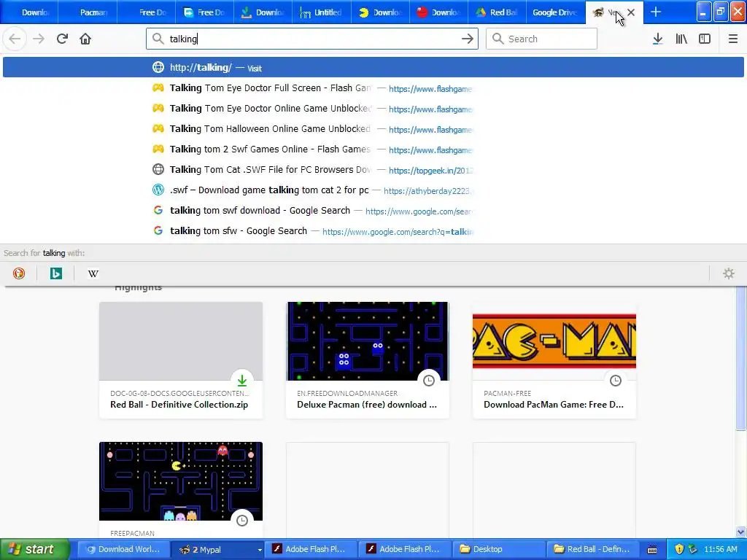747x560 pixels.
Task: Click the 11:56 AM clock
Action: [x=720, y=550]
